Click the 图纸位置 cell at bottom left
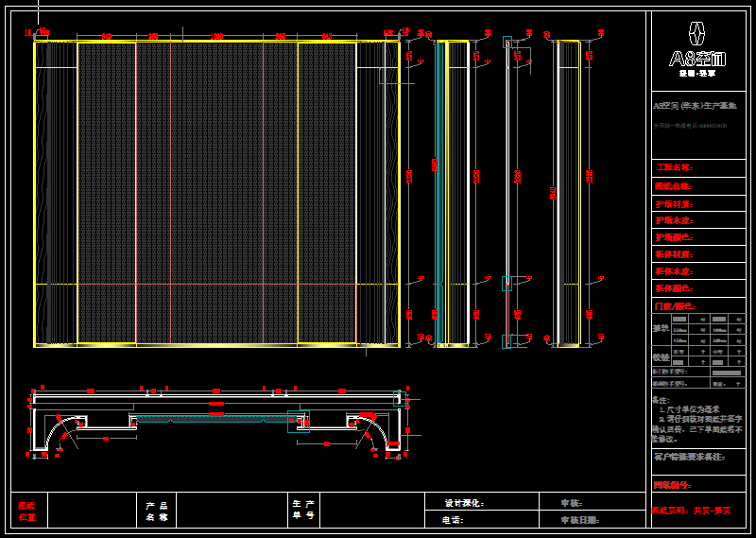Screen dimensions: 756x538 27,512
